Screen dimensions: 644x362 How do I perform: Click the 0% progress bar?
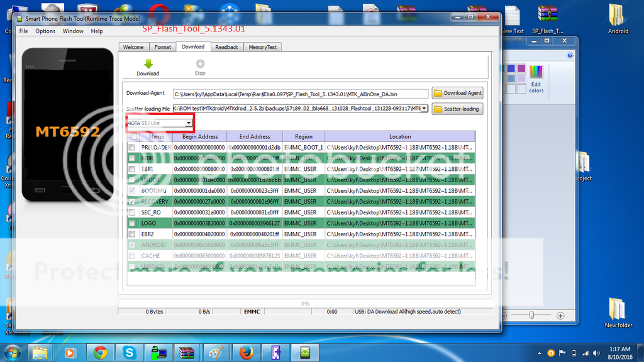coord(305,304)
